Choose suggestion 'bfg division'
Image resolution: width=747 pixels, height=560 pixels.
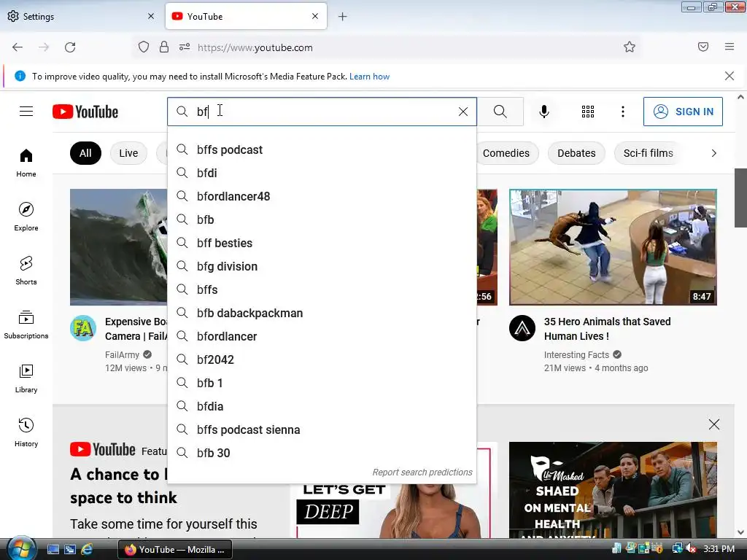coord(322,266)
